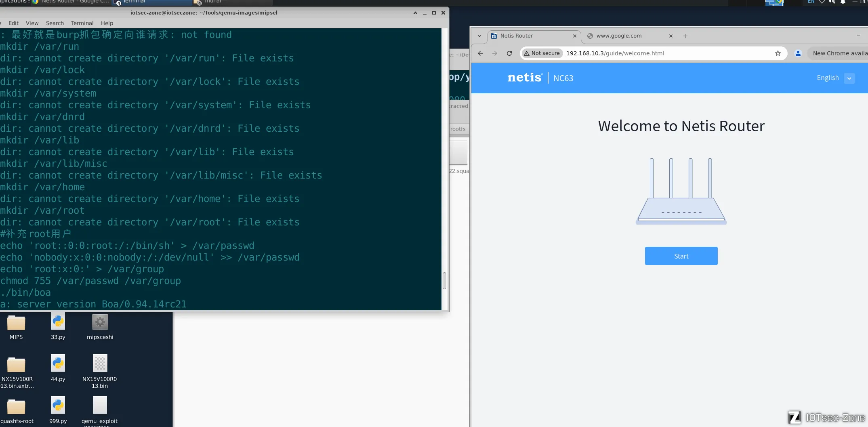This screenshot has width=868, height=427.
Task: Click the NC63 model label
Action: [x=563, y=78]
